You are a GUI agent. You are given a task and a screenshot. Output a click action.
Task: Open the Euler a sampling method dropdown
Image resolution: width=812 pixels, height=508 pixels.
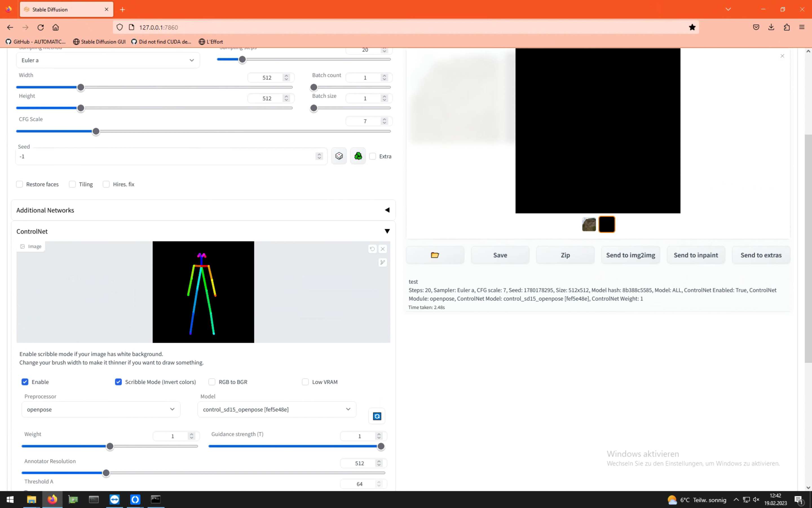pos(108,60)
